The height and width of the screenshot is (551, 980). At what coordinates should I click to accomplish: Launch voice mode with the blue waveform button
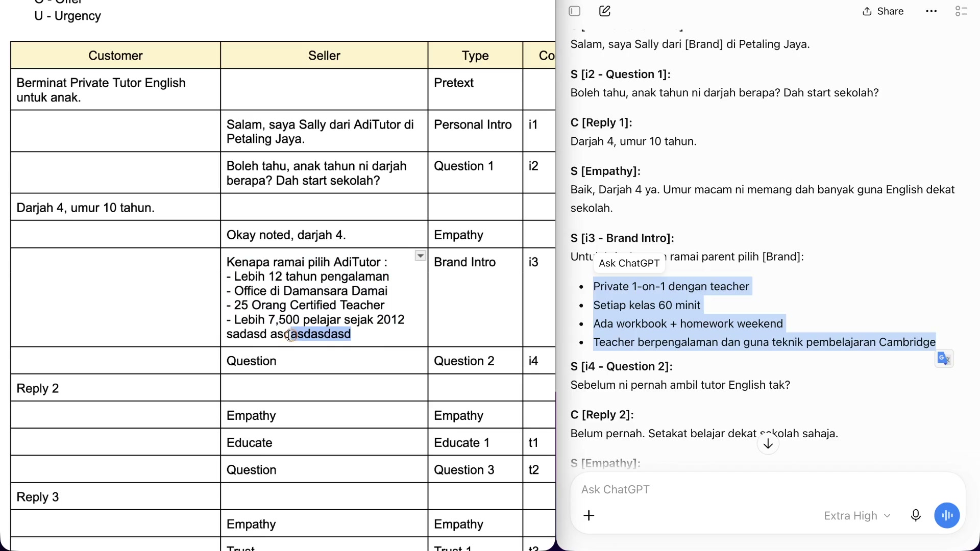pyautogui.click(x=947, y=516)
